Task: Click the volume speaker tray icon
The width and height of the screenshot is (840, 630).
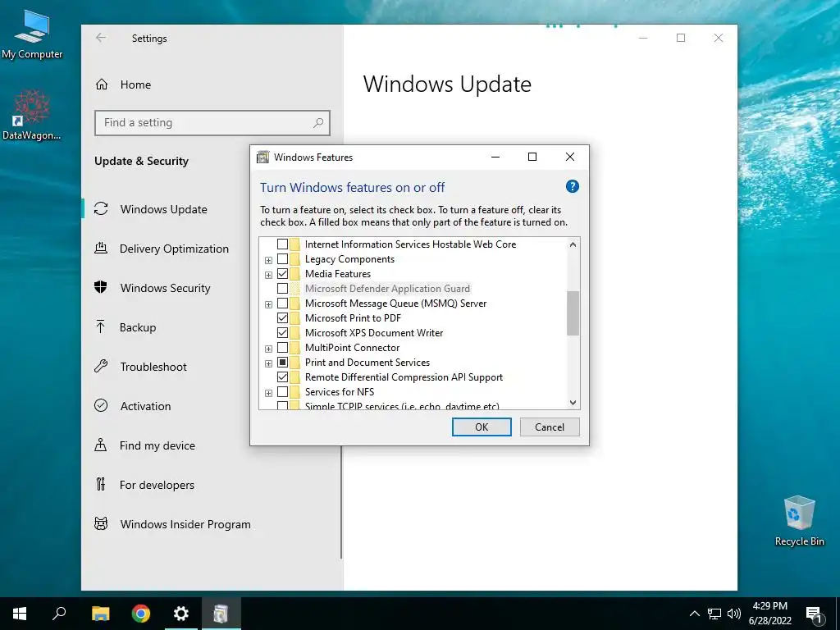Action: click(x=734, y=614)
